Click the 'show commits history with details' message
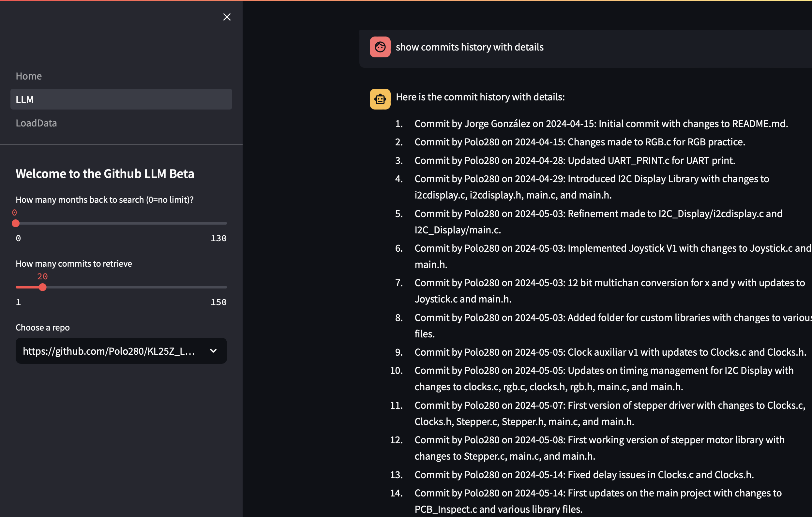812x517 pixels. tap(469, 47)
